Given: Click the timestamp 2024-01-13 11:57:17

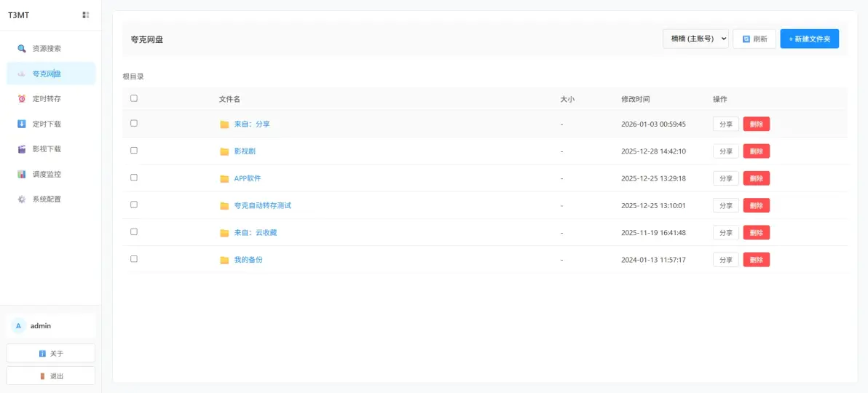Looking at the screenshot, I should click(653, 260).
